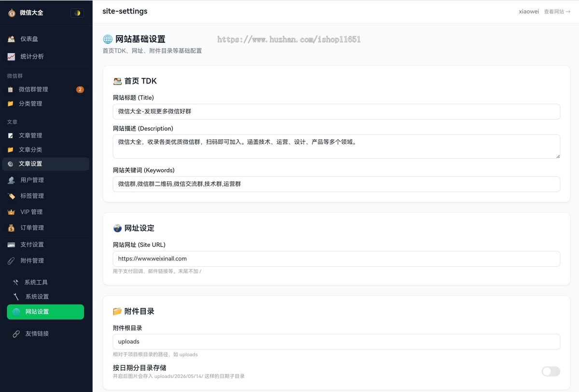
Task: Click the site-settings header title
Action: coord(125,11)
